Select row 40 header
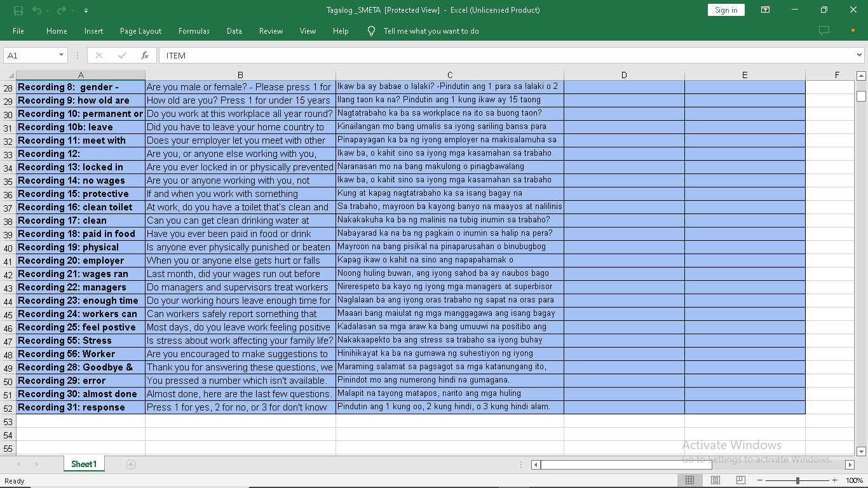Screen dimensions: 868x488 (8, 247)
